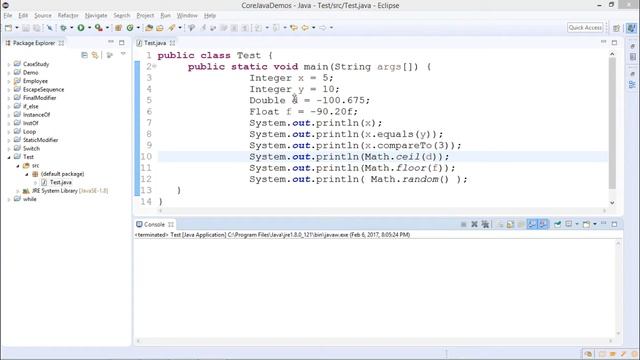Click the Skip All Breakpoints icon
640x360 pixels.
[49, 28]
